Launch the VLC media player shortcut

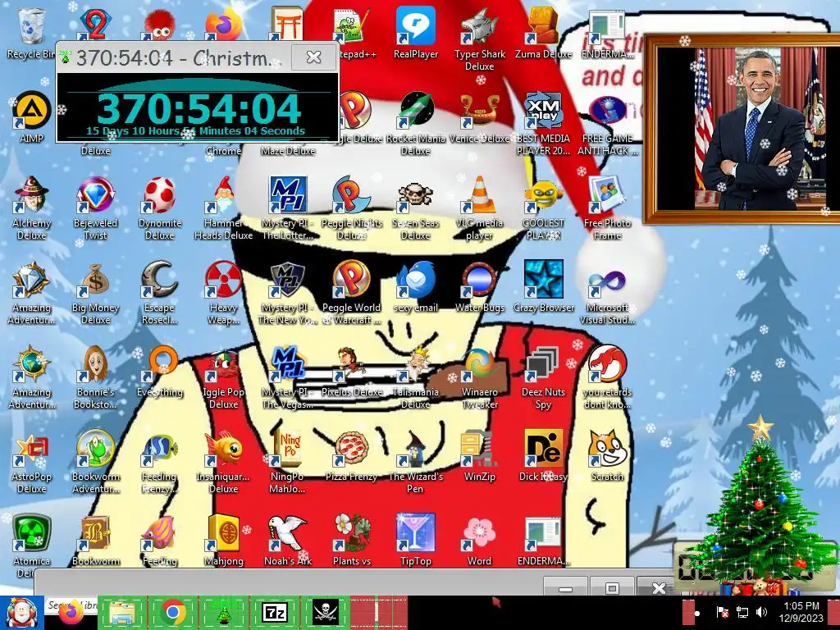[479, 208]
